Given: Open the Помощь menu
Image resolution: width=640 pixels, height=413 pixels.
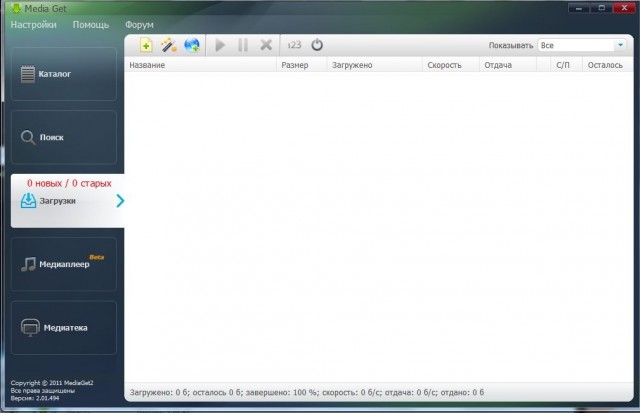Looking at the screenshot, I should click(x=91, y=25).
